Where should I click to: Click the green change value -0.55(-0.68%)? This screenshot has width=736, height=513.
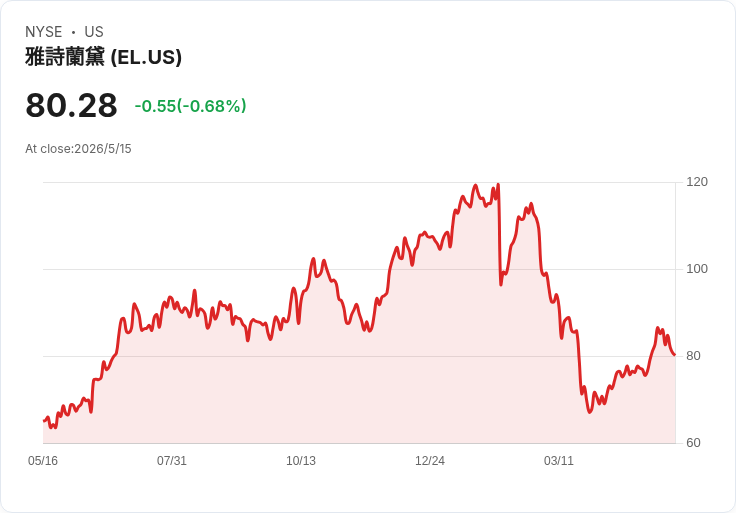tap(190, 106)
